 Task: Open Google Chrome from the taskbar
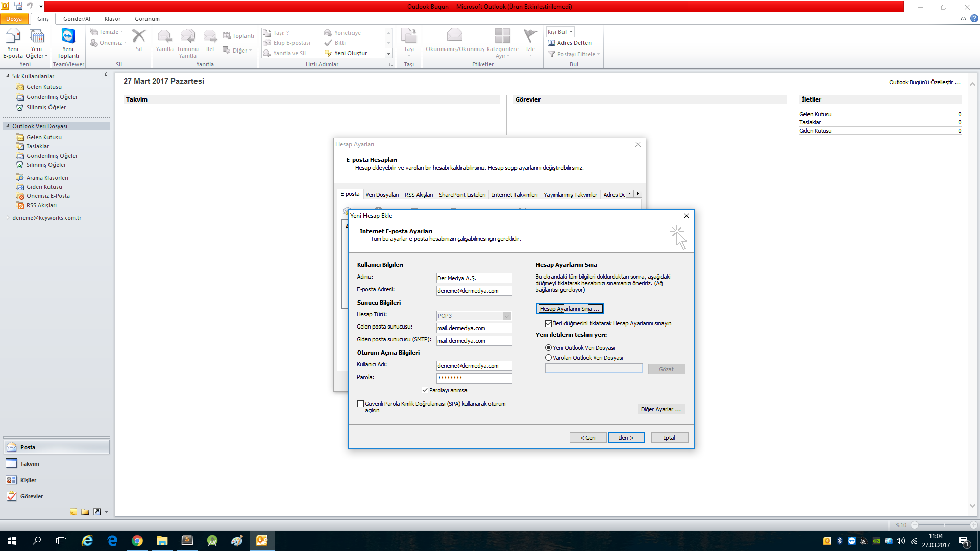click(137, 541)
